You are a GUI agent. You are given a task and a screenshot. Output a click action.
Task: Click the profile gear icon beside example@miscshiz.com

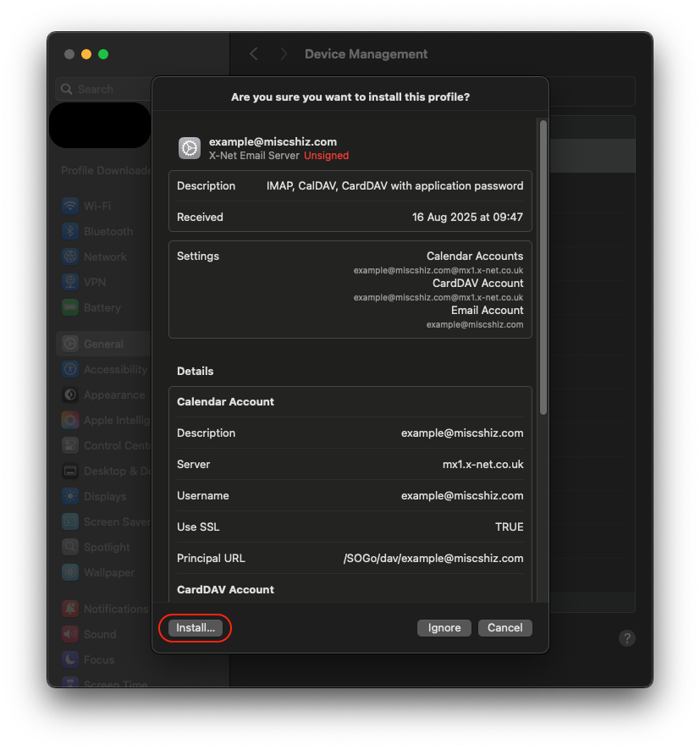click(189, 147)
